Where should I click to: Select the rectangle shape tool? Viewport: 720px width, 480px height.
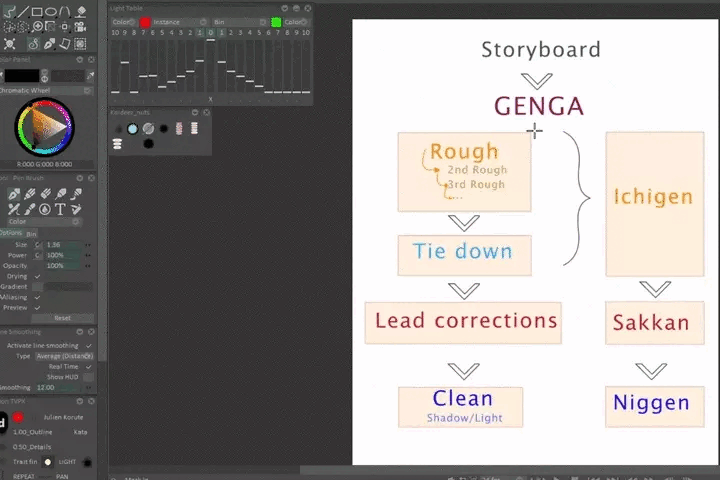point(37,12)
